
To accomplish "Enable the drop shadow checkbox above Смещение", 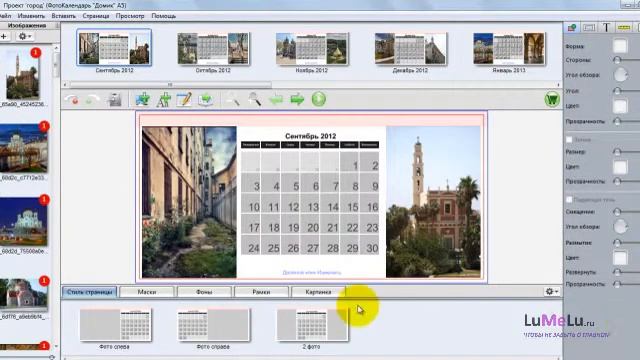I will click(x=569, y=200).
